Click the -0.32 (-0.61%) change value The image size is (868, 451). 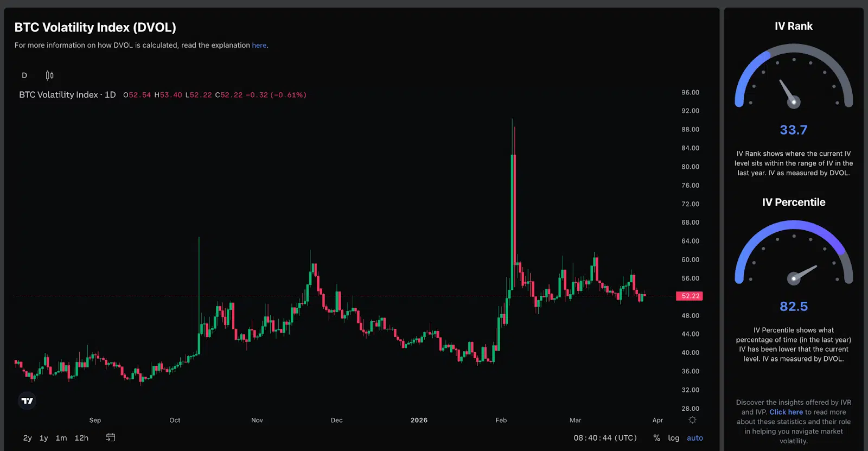point(276,95)
